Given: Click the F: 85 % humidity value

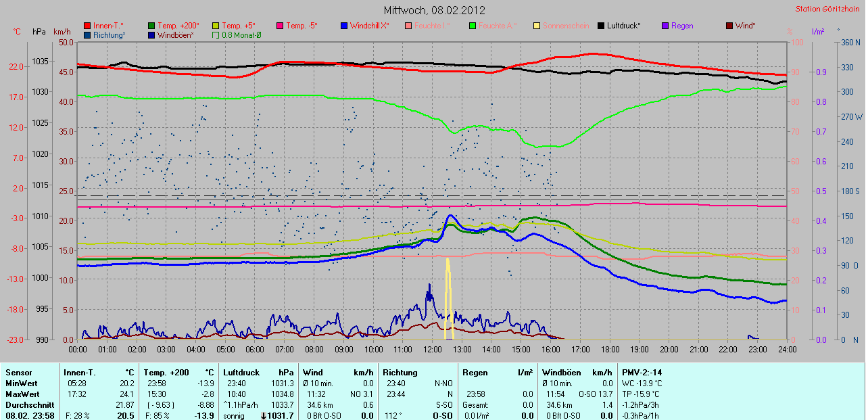Looking at the screenshot, I should click(158, 415).
